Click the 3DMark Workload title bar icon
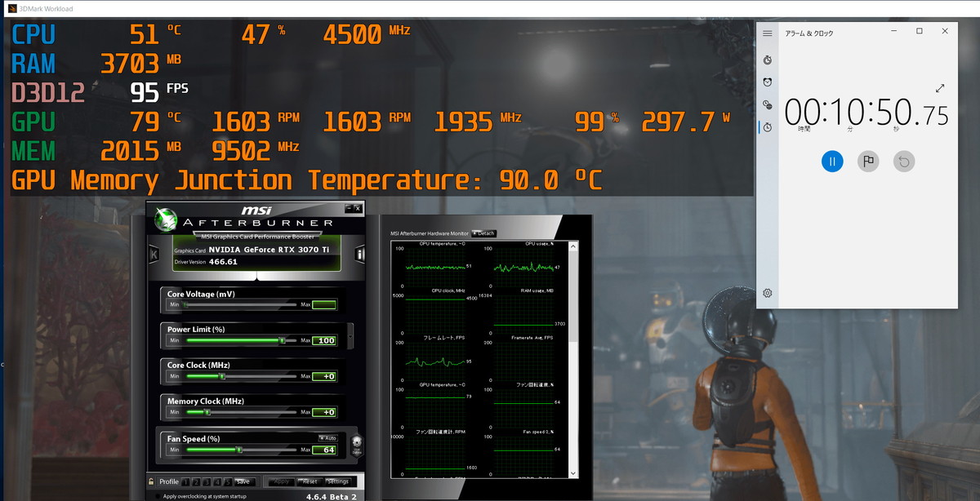 [x=11, y=9]
